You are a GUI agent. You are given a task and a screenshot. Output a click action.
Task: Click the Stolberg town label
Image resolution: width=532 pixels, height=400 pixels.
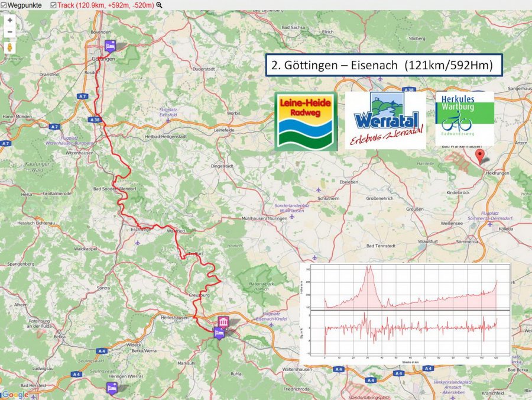[x=417, y=38]
